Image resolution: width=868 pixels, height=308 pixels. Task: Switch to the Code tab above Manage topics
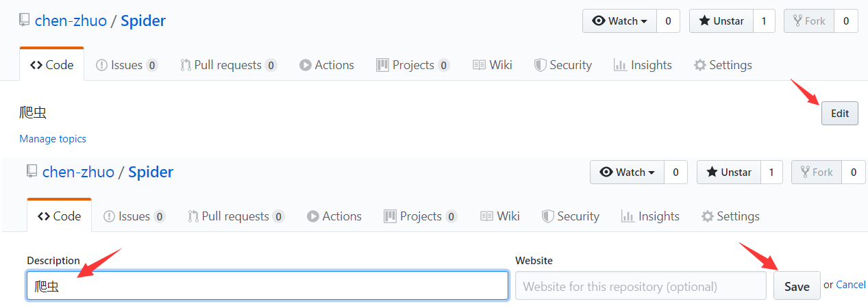(52, 66)
